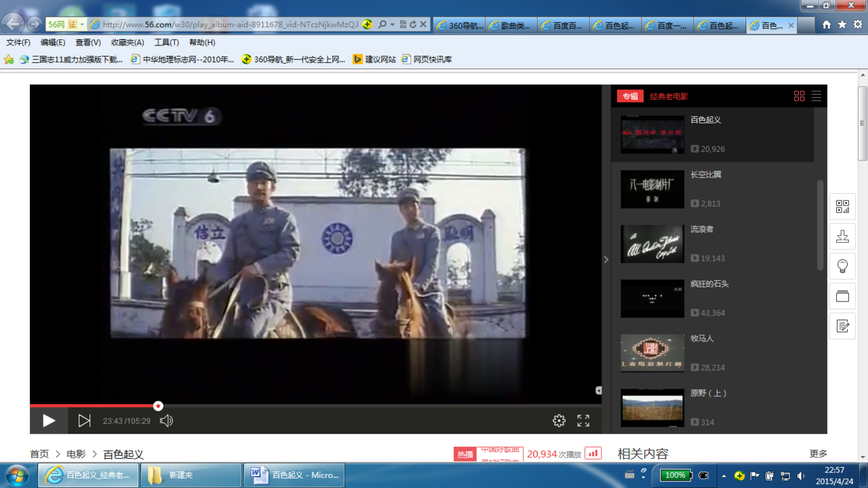Click the red progress bar handle

158,406
